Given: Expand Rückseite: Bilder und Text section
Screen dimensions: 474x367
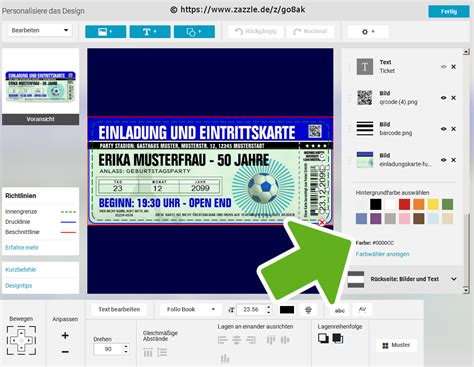Looking at the screenshot, I should click(x=454, y=279).
